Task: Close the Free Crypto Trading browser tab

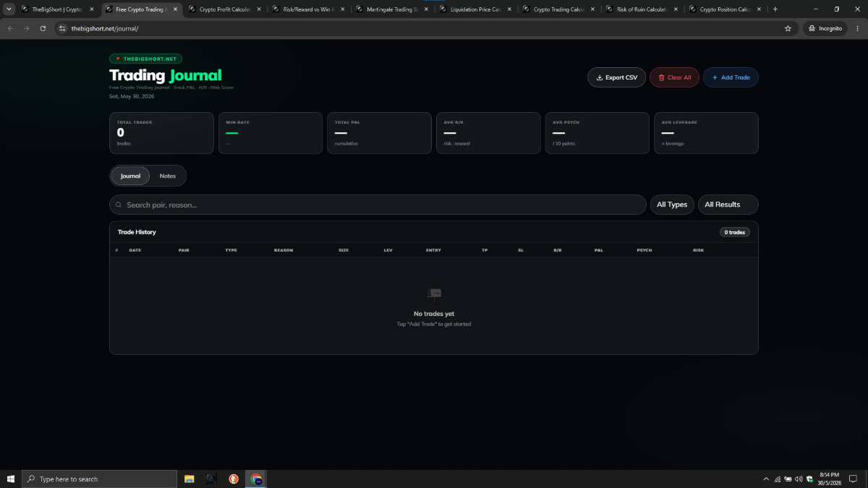Action: (175, 9)
